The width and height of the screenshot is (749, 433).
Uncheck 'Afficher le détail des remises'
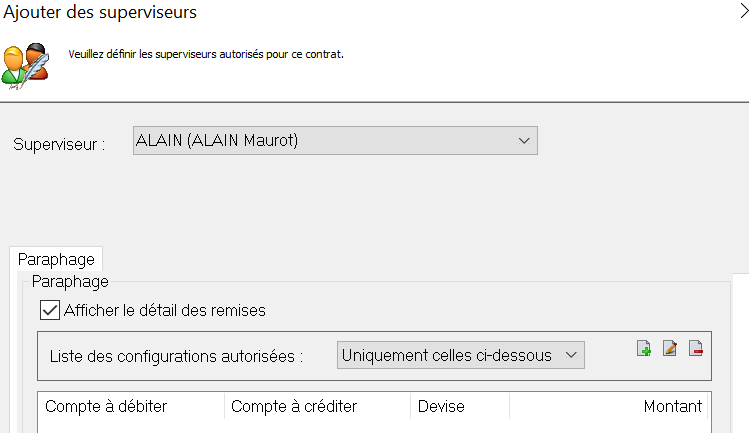(x=48, y=310)
